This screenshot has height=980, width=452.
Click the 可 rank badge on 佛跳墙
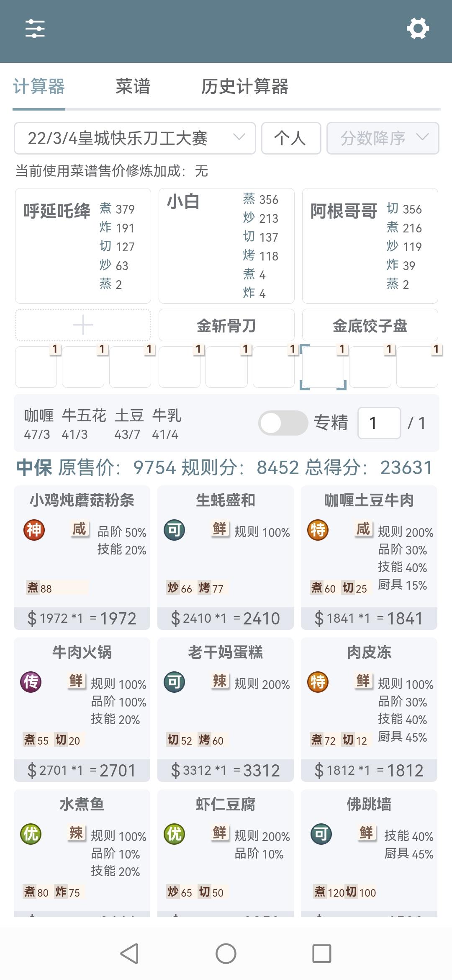(321, 834)
